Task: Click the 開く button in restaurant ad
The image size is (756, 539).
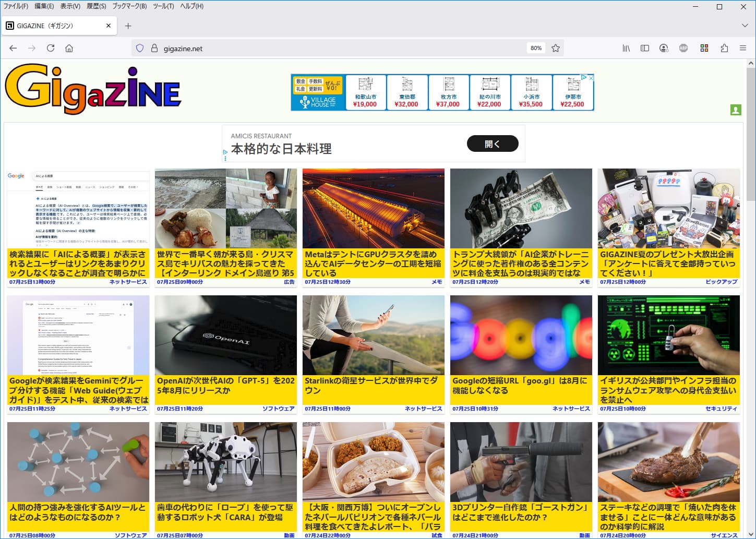Action: [x=493, y=143]
